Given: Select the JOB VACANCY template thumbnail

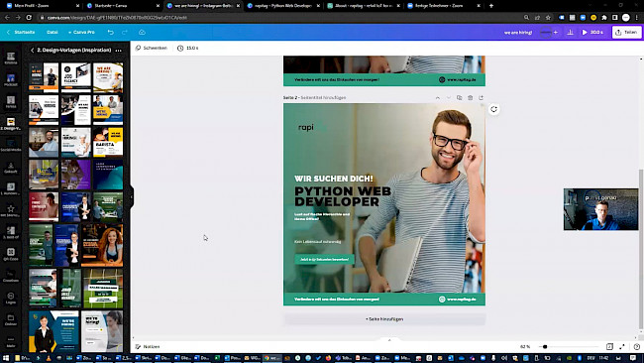Looking at the screenshot, I should (x=76, y=77).
